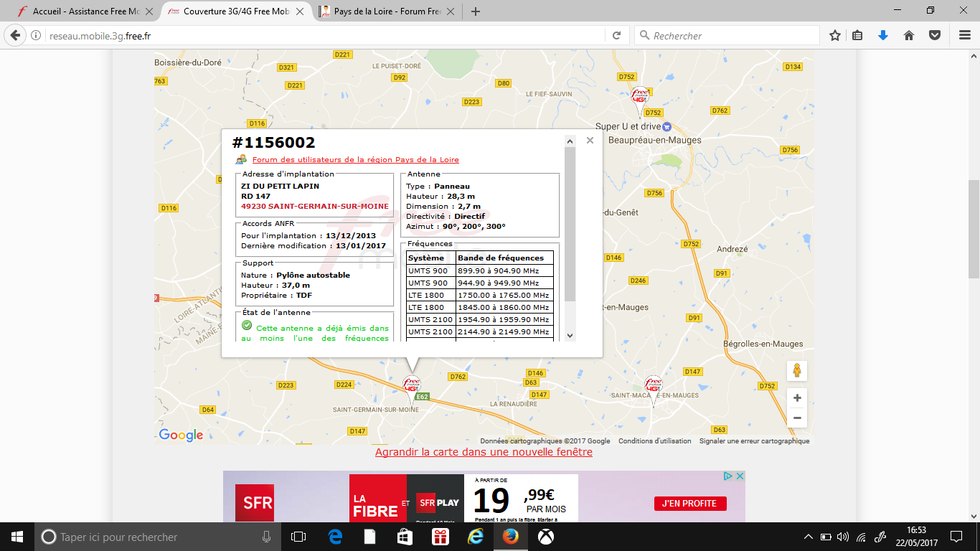Click Agrandir la carte dans une nouvelle fenêtre
Screen dimensions: 980x551
[x=484, y=452]
